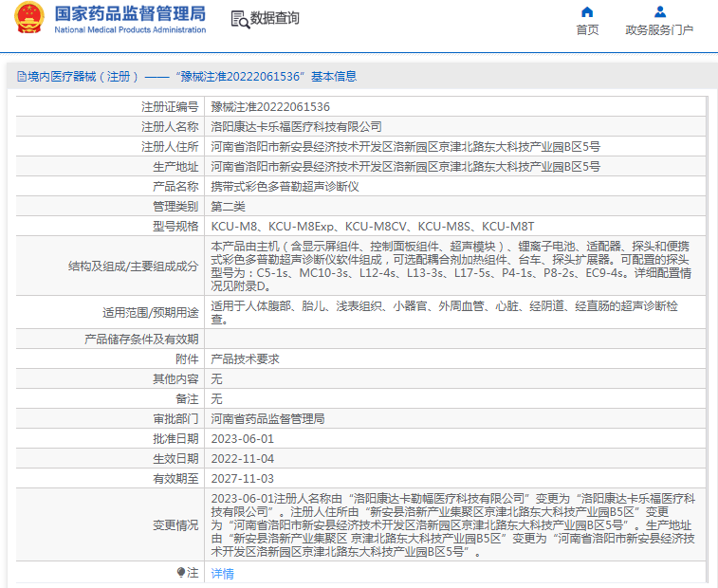Click the 适用范围/预期用途 description text
Image resolution: width=718 pixels, height=588 pixels.
pyautogui.click(x=444, y=312)
